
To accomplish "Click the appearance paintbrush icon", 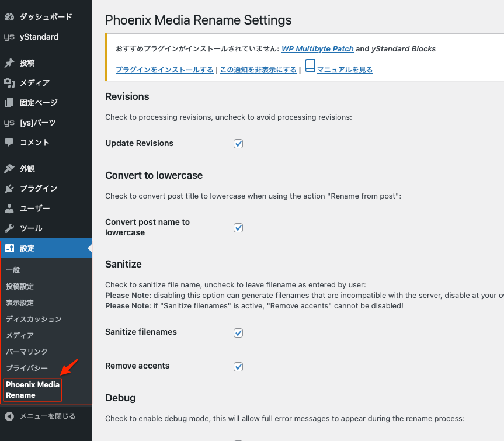I will [9, 169].
